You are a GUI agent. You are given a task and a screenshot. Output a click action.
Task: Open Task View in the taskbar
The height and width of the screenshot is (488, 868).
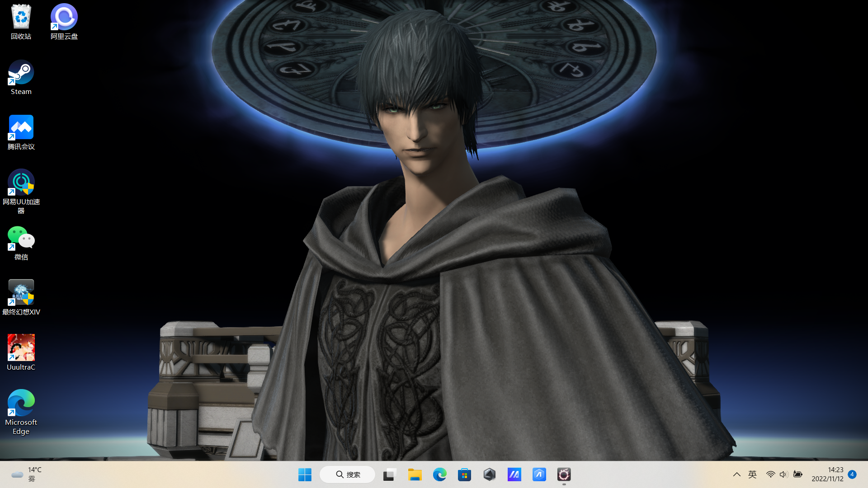[x=389, y=474]
